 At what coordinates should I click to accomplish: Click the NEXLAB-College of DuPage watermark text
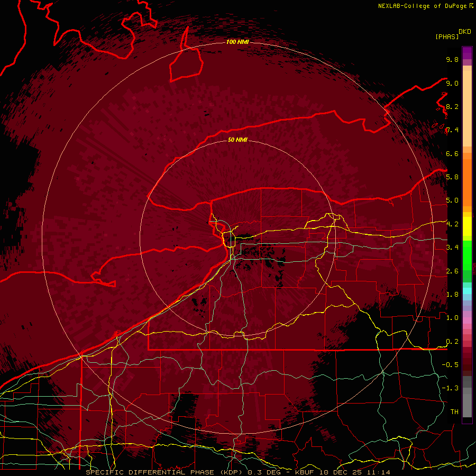click(422, 6)
